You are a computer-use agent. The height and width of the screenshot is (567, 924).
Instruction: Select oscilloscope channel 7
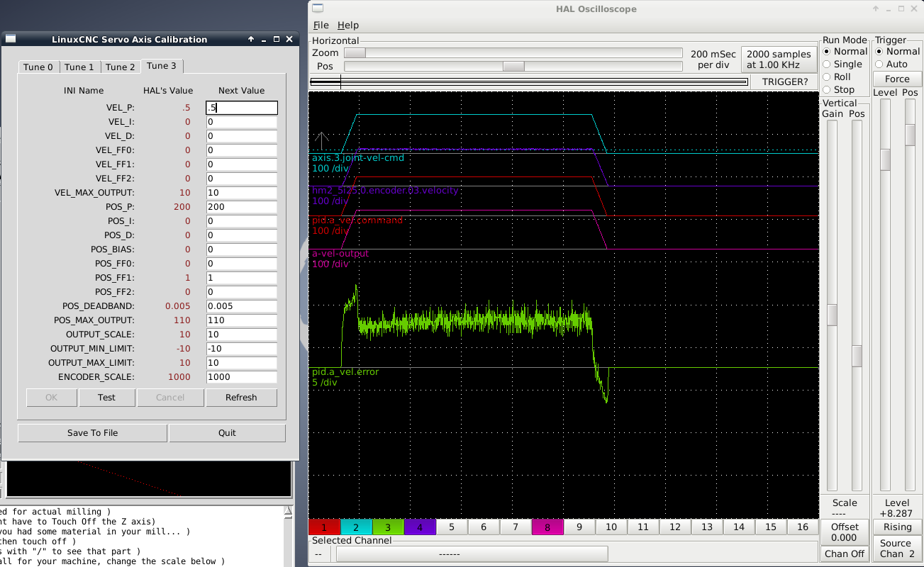click(516, 527)
